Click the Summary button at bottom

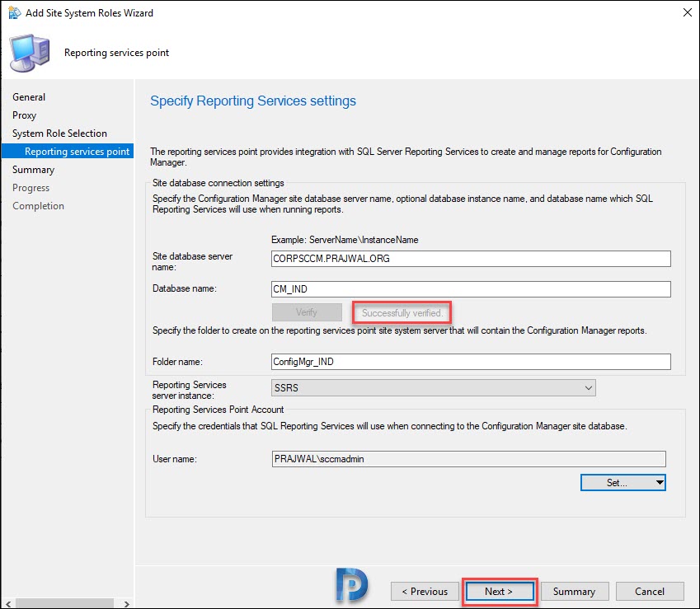pos(574,592)
